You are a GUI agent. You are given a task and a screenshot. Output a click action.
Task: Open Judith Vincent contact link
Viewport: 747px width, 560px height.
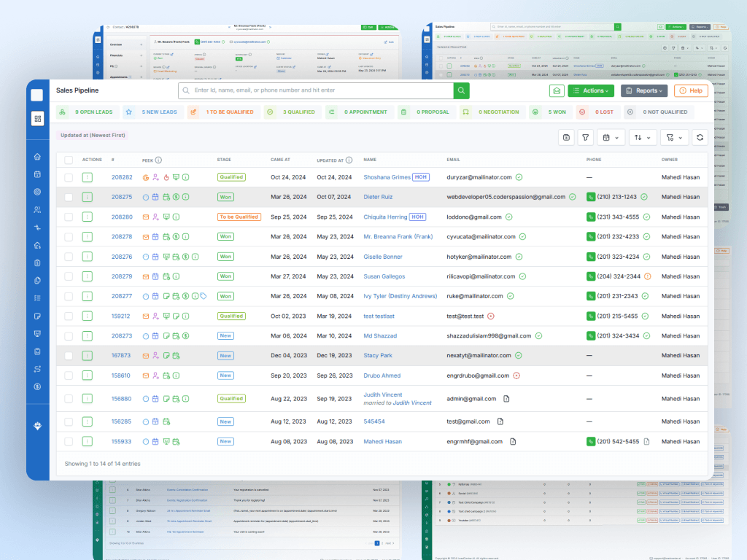pyautogui.click(x=383, y=394)
